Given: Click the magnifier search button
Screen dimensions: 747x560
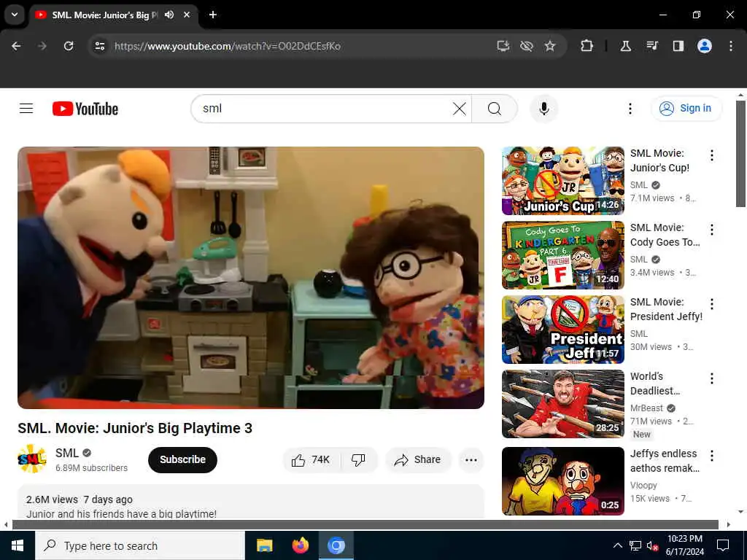Looking at the screenshot, I should [x=495, y=109].
